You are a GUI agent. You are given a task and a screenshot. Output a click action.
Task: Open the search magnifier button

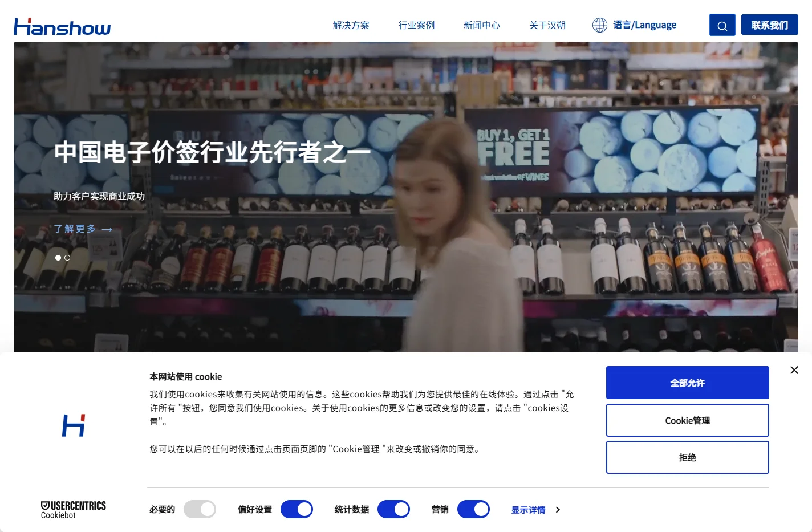[x=722, y=25]
